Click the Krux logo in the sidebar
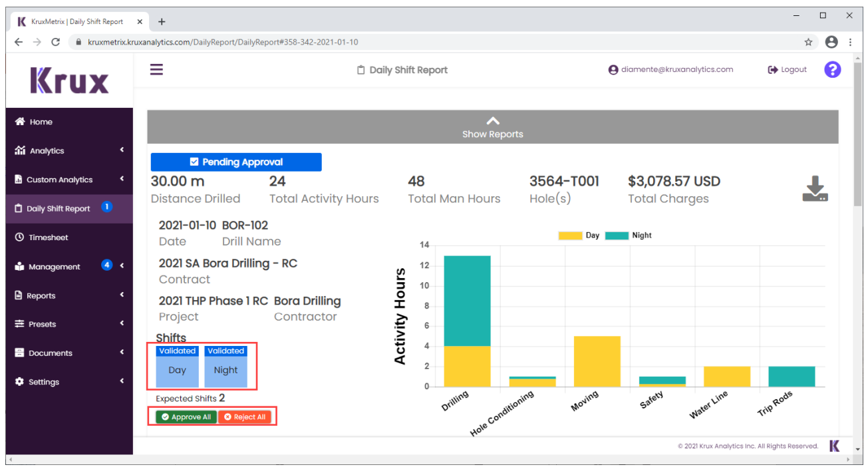Viewport: 868px width, 471px height. coord(69,80)
